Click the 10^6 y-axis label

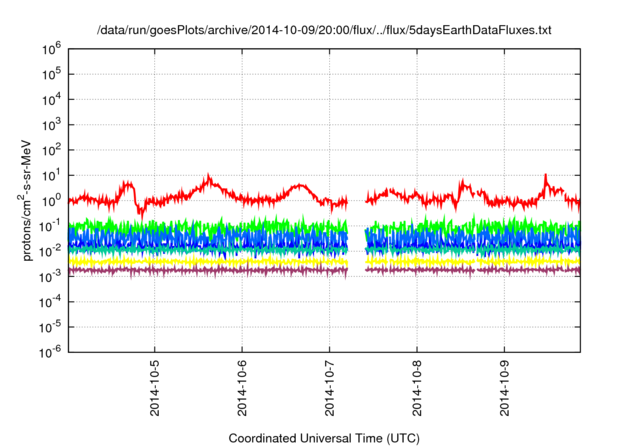(x=51, y=50)
